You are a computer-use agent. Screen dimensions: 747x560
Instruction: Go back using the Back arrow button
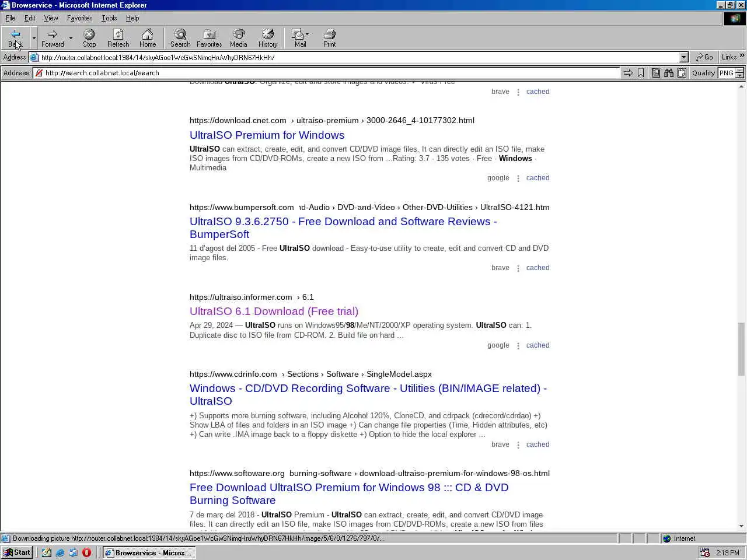click(x=15, y=38)
